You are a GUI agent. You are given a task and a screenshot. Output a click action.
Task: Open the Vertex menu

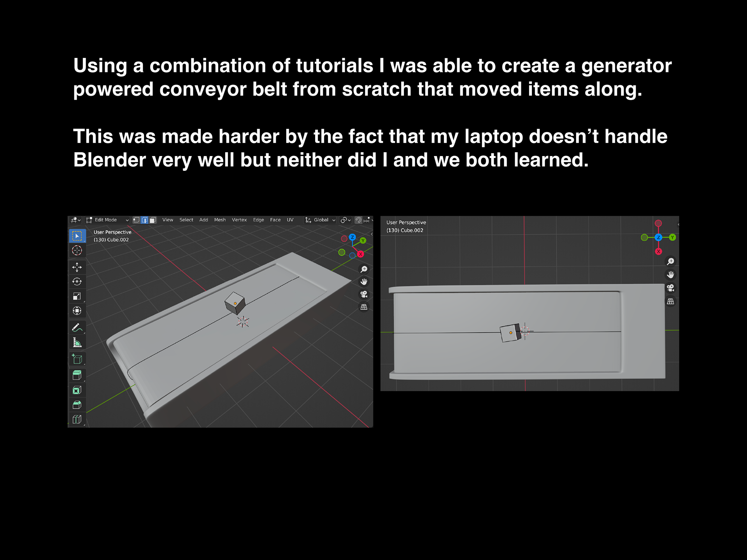[x=239, y=220]
